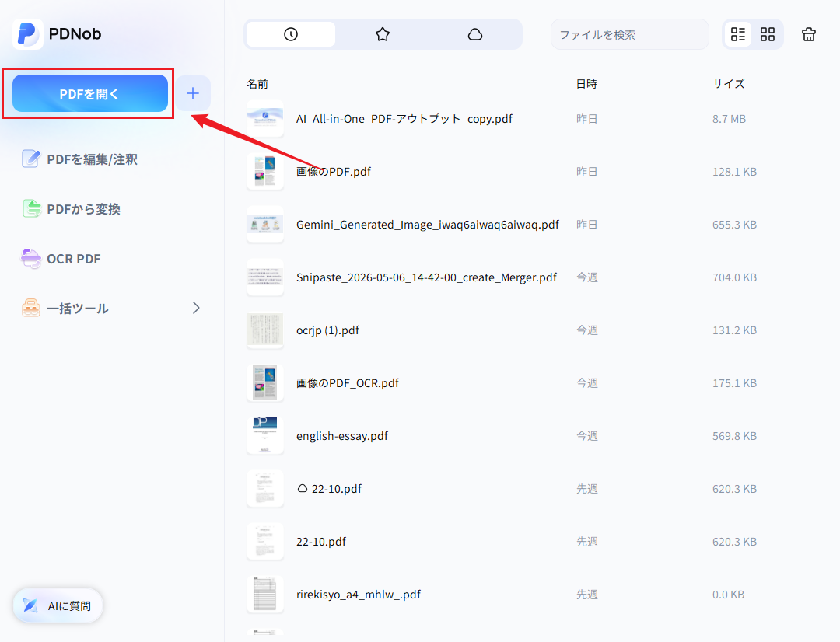Click thumbnail of Snipaste create_Merger pdf

click(265, 277)
